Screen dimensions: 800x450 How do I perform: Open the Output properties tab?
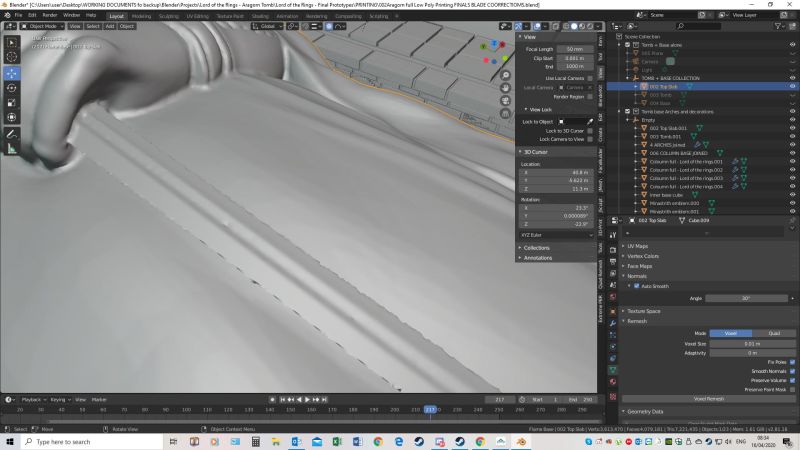613,262
